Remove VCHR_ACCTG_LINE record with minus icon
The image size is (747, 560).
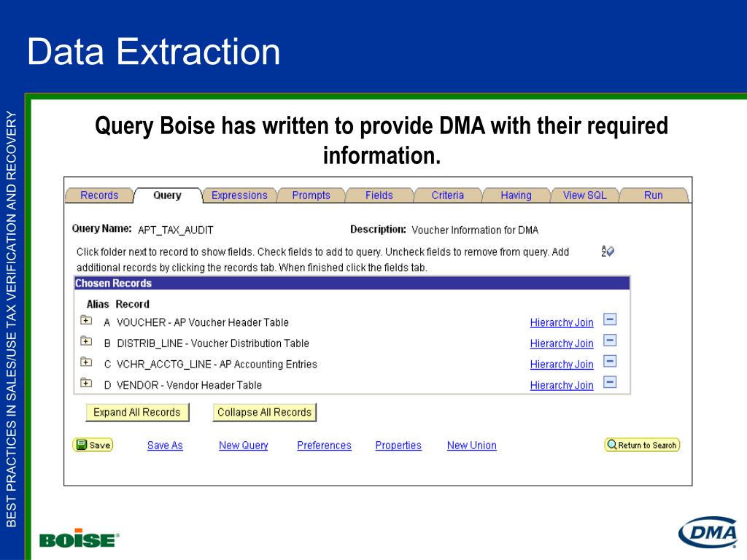tap(610, 362)
